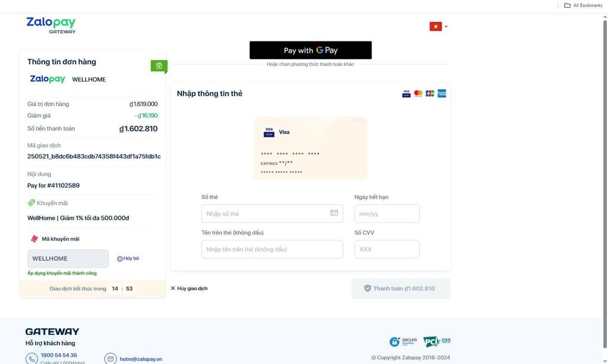Click the JCB card brand icon

click(430, 93)
